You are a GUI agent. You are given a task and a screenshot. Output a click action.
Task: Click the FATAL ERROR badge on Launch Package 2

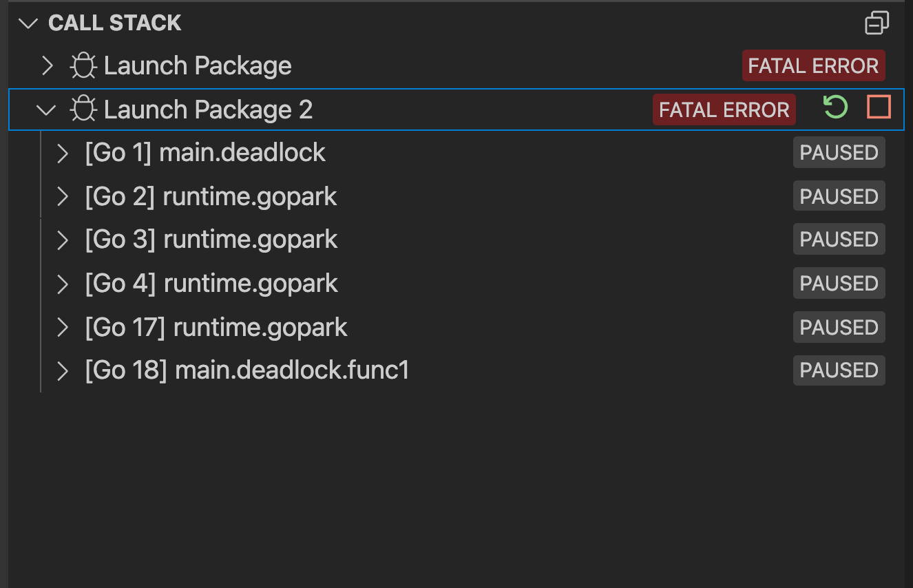click(x=724, y=110)
